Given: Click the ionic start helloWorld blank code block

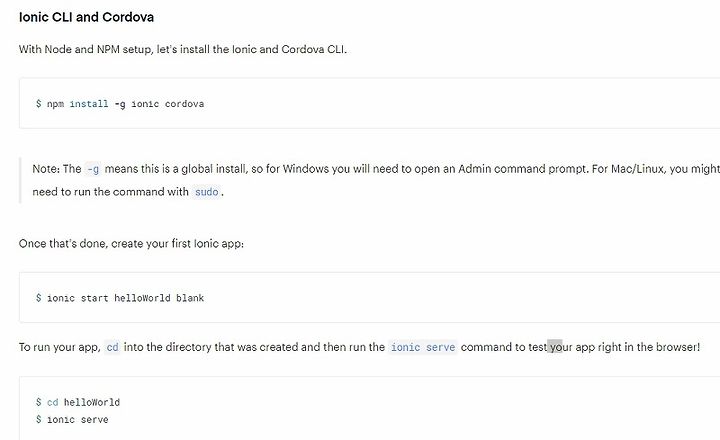Looking at the screenshot, I should click(x=369, y=297).
